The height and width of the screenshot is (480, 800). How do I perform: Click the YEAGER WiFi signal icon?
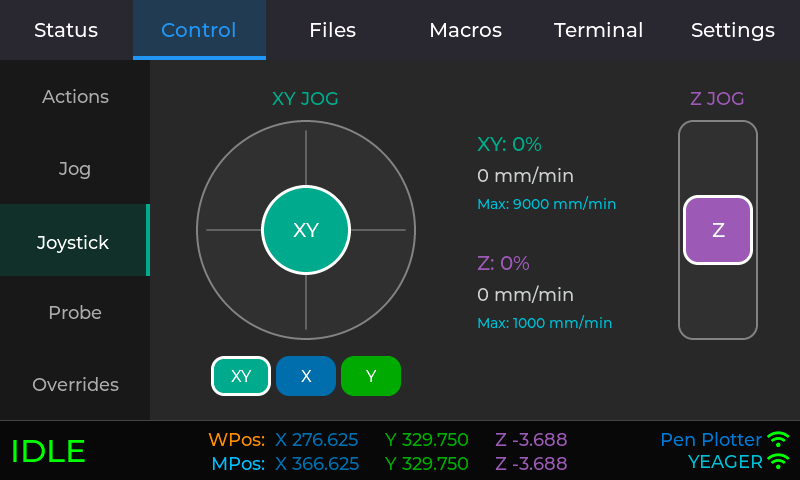(x=778, y=462)
